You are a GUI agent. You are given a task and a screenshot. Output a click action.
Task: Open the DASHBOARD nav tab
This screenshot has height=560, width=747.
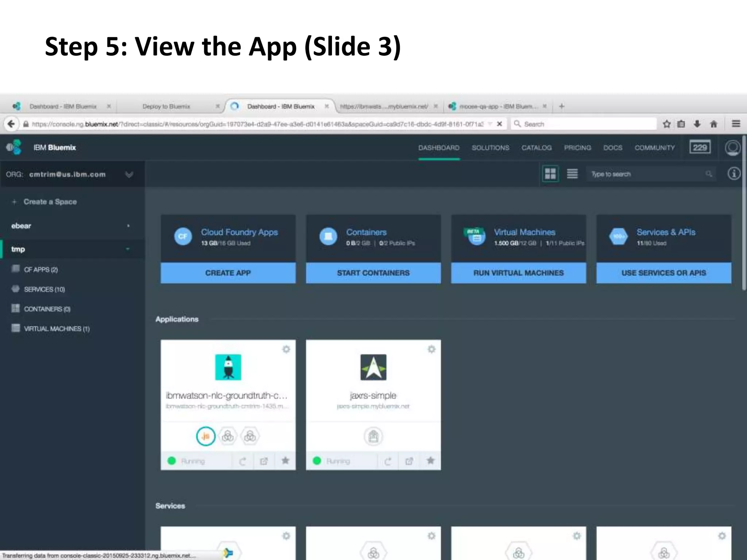click(x=439, y=148)
